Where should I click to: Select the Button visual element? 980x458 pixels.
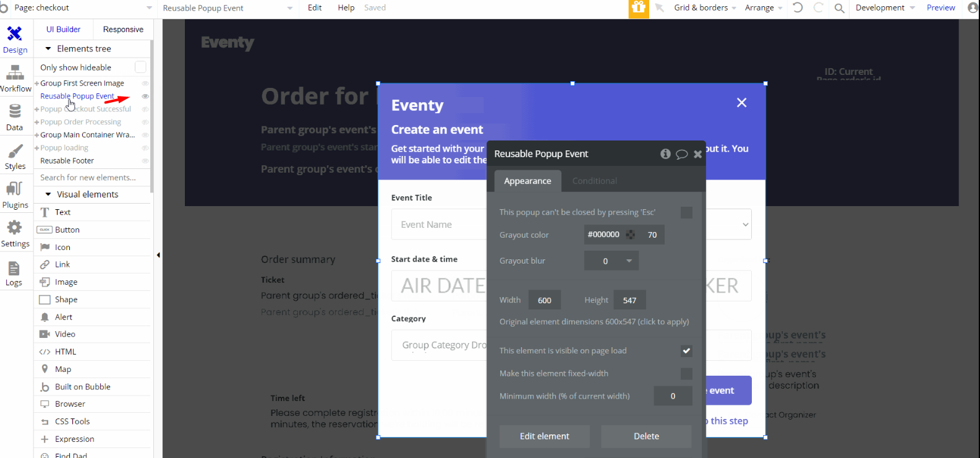93,230
